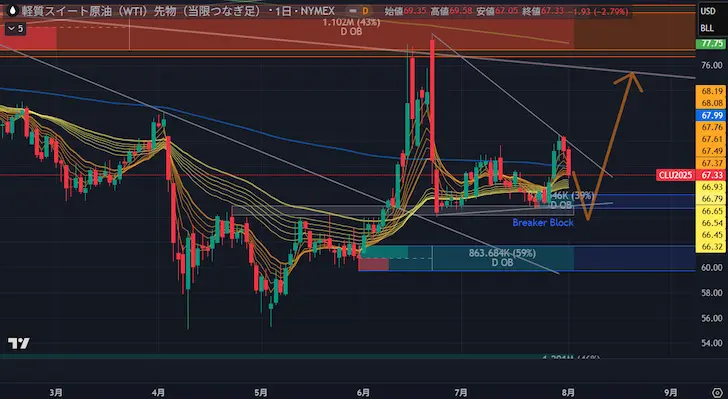Click the 66.45 yellow price label

pyautogui.click(x=711, y=235)
